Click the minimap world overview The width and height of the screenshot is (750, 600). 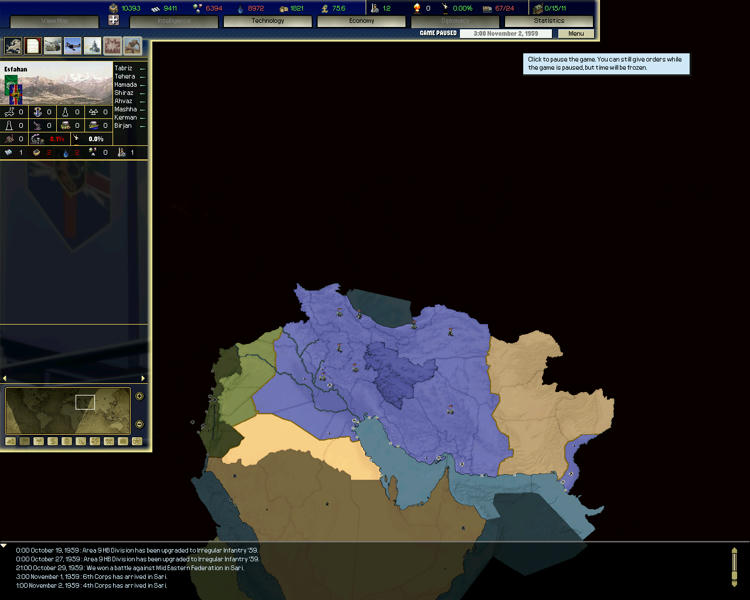[x=68, y=411]
